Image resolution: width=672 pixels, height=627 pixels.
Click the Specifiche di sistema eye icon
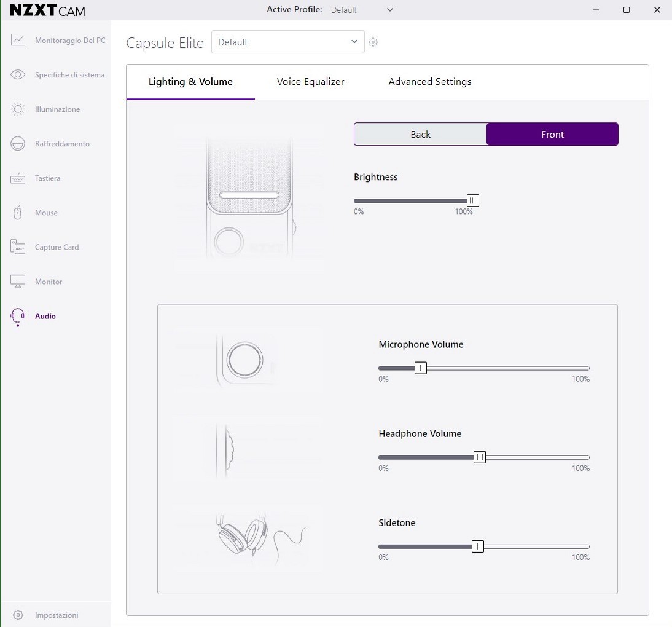[x=18, y=75]
